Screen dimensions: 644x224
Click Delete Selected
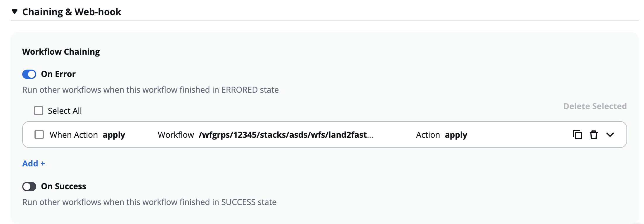tap(595, 106)
